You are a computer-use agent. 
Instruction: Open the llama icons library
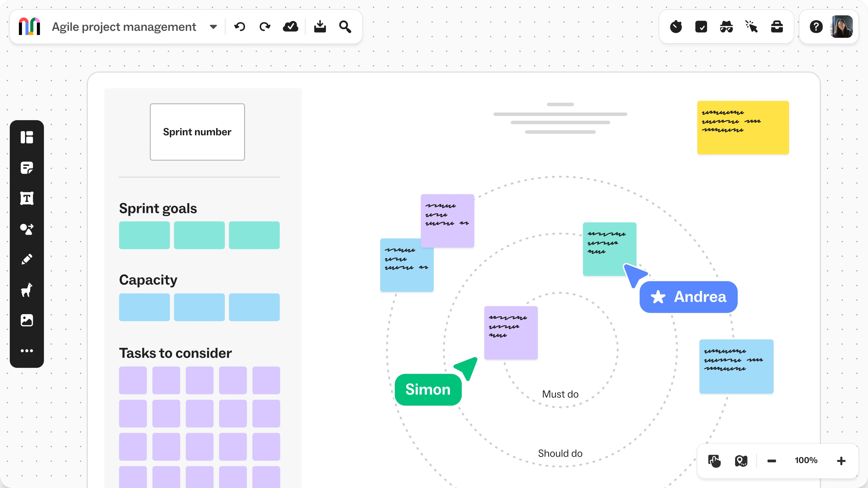pos(27,289)
